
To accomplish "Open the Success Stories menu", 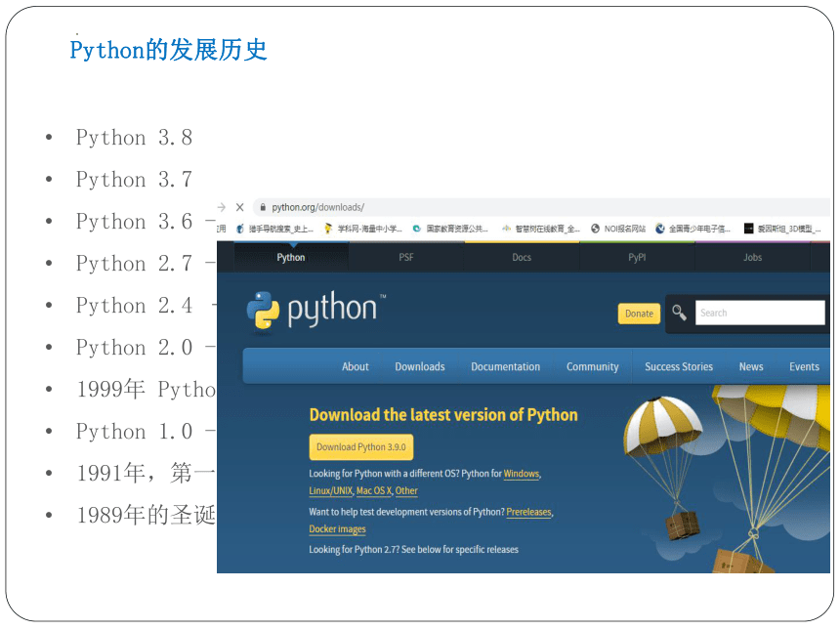I will 679,366.
